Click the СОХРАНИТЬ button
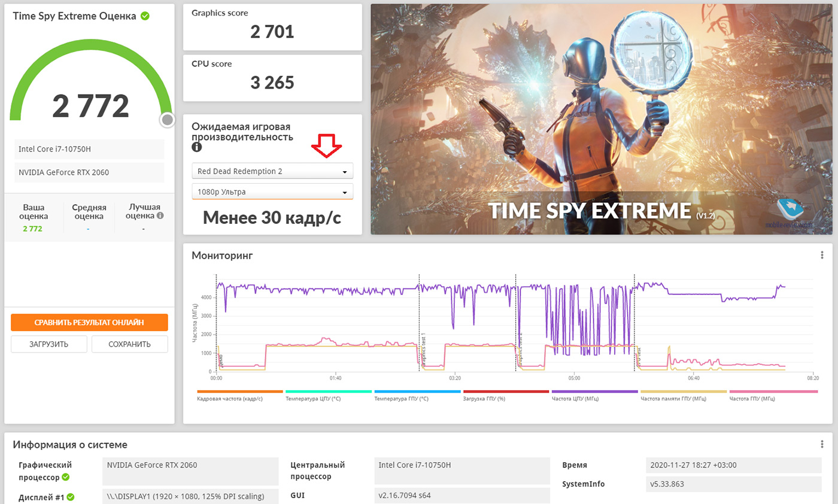 [x=129, y=344]
